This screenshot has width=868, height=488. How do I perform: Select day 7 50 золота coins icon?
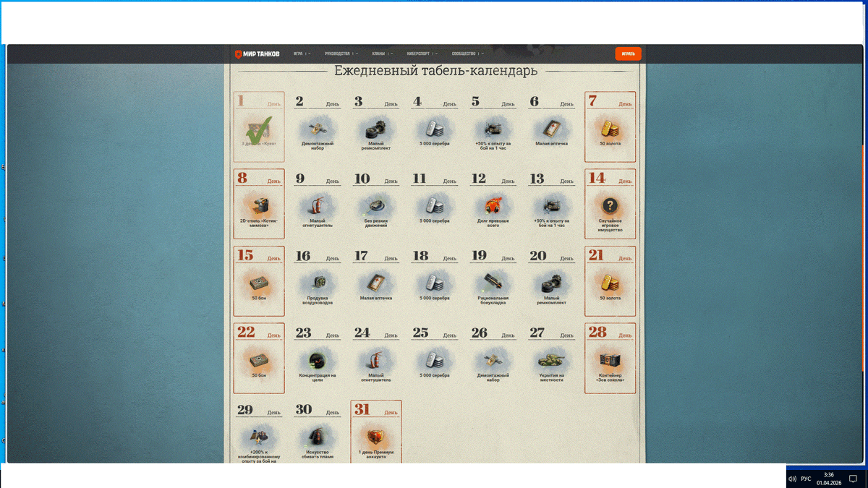(610, 128)
